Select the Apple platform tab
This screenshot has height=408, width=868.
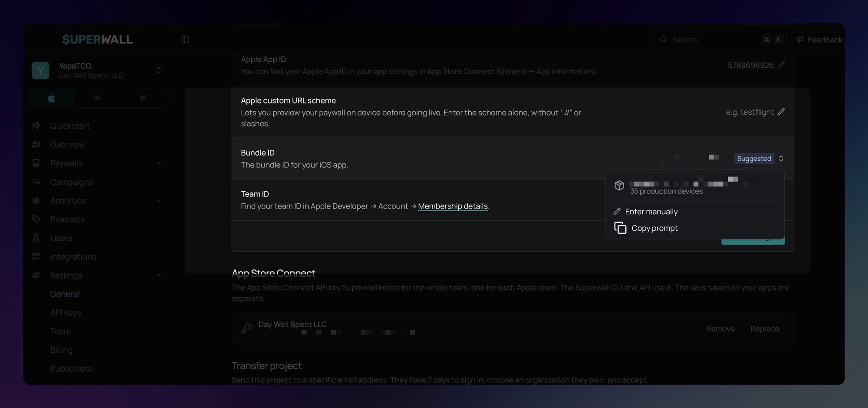[51, 98]
